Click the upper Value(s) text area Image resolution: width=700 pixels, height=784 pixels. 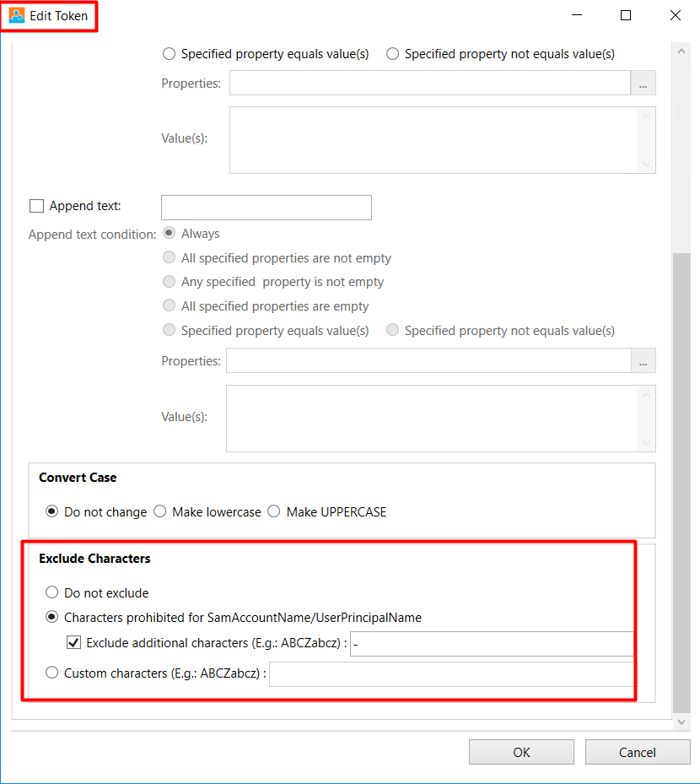pyautogui.click(x=443, y=140)
